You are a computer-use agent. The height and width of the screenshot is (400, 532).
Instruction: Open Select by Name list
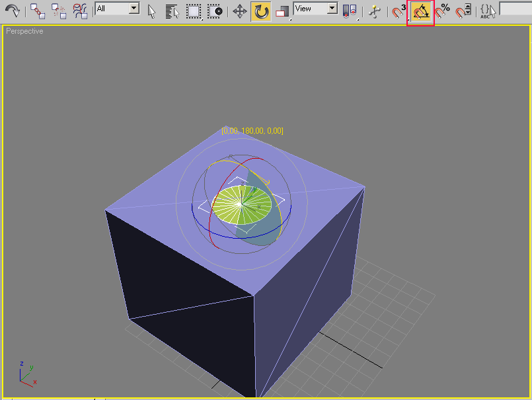172,11
